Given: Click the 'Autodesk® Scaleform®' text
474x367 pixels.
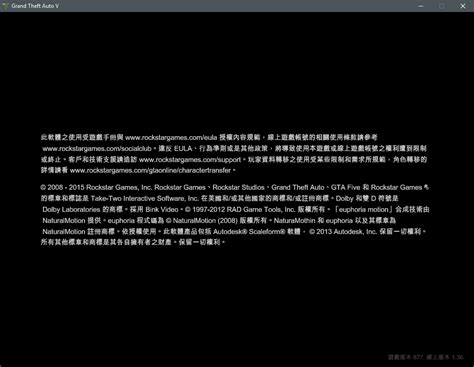Looking at the screenshot, I should (x=249, y=231).
